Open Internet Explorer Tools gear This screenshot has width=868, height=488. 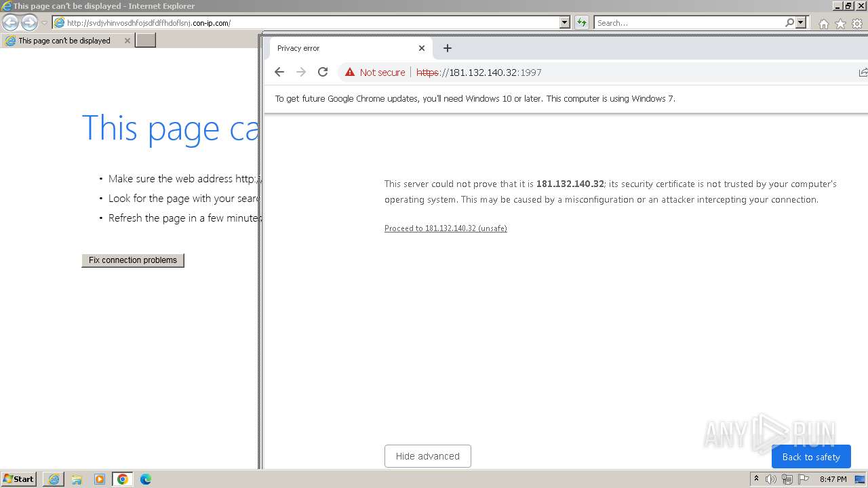click(857, 23)
